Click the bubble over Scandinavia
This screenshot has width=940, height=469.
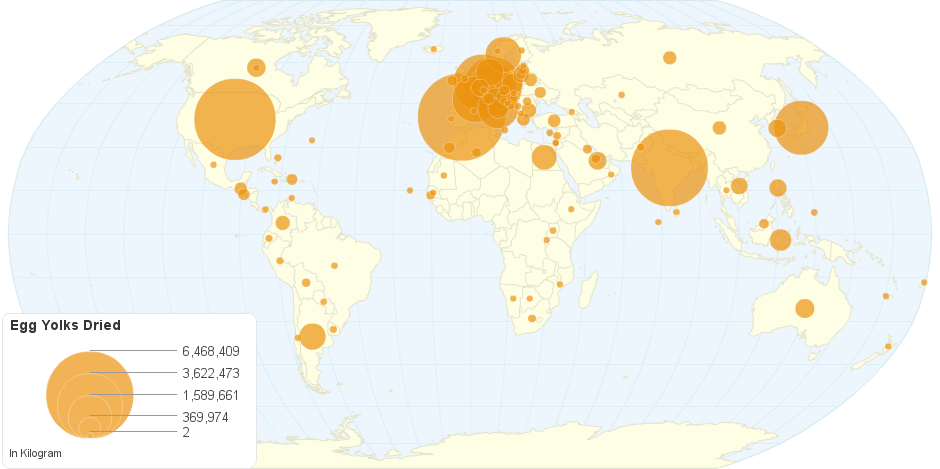point(503,54)
